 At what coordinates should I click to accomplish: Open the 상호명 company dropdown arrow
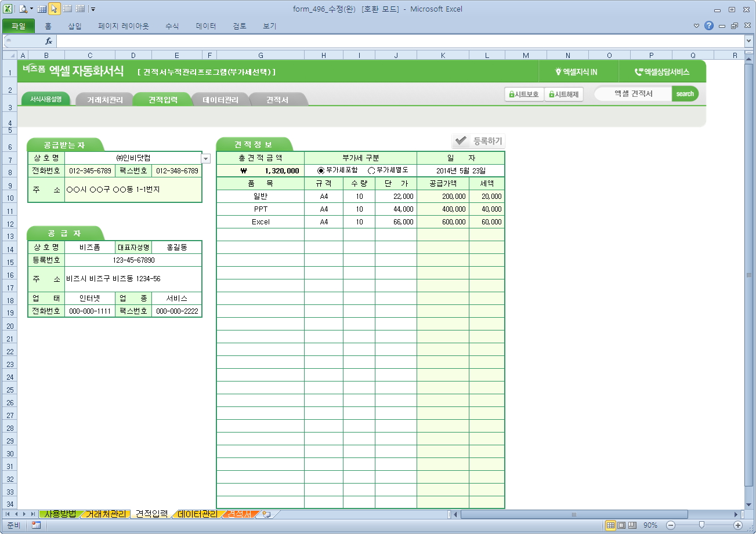click(x=206, y=158)
